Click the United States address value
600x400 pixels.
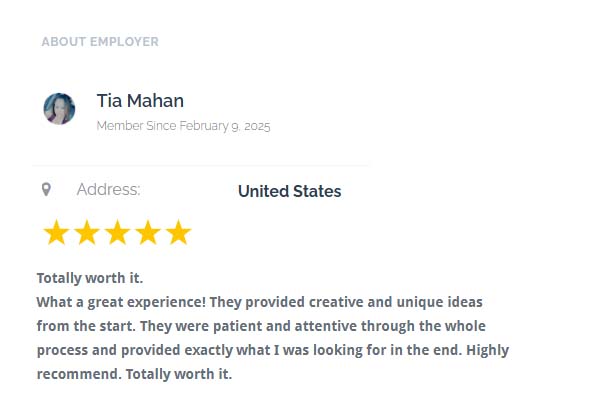coord(290,191)
